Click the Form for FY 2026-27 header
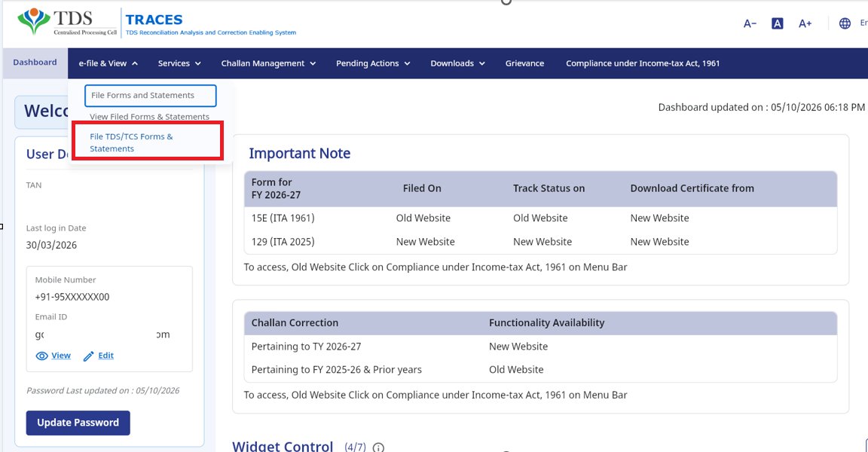The image size is (868, 452). tap(276, 188)
